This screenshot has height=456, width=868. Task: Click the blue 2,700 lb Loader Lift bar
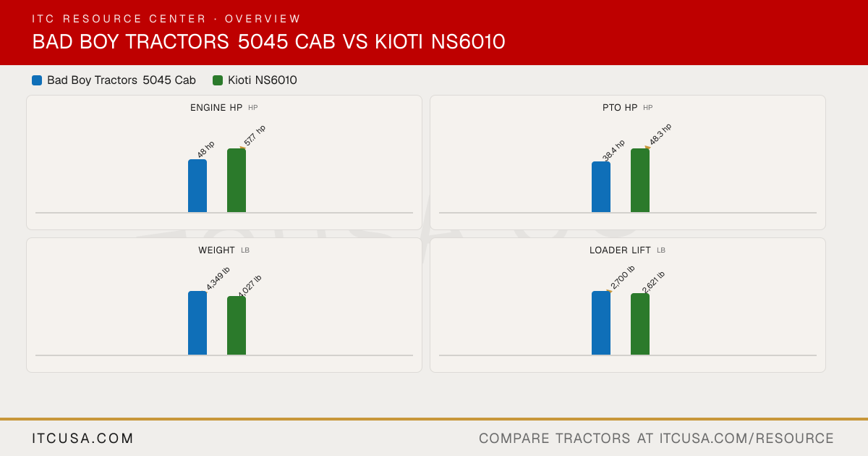click(x=601, y=323)
